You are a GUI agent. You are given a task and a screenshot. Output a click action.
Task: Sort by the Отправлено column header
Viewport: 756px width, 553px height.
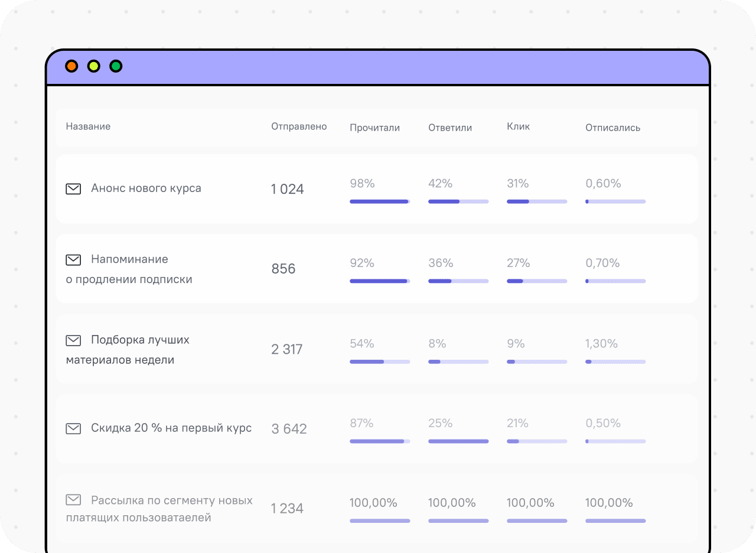(x=299, y=126)
